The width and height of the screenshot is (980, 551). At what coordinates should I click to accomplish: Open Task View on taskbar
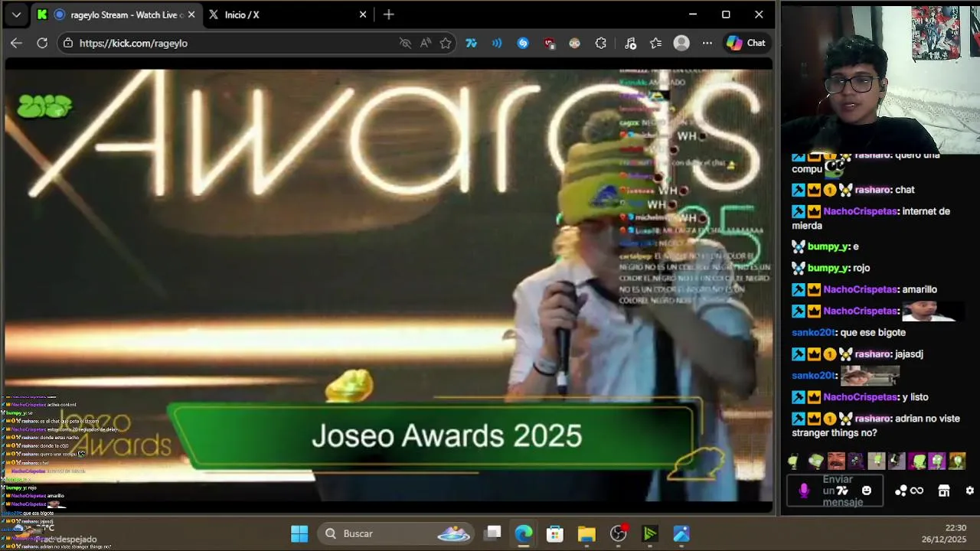[x=493, y=533]
